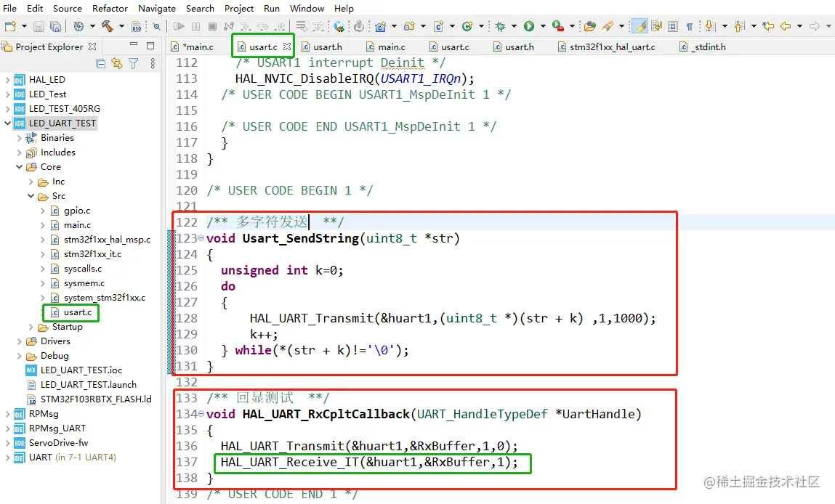Click the filter funnel icon in Project Explorer
This screenshot has width=835, height=504.
[x=134, y=64]
